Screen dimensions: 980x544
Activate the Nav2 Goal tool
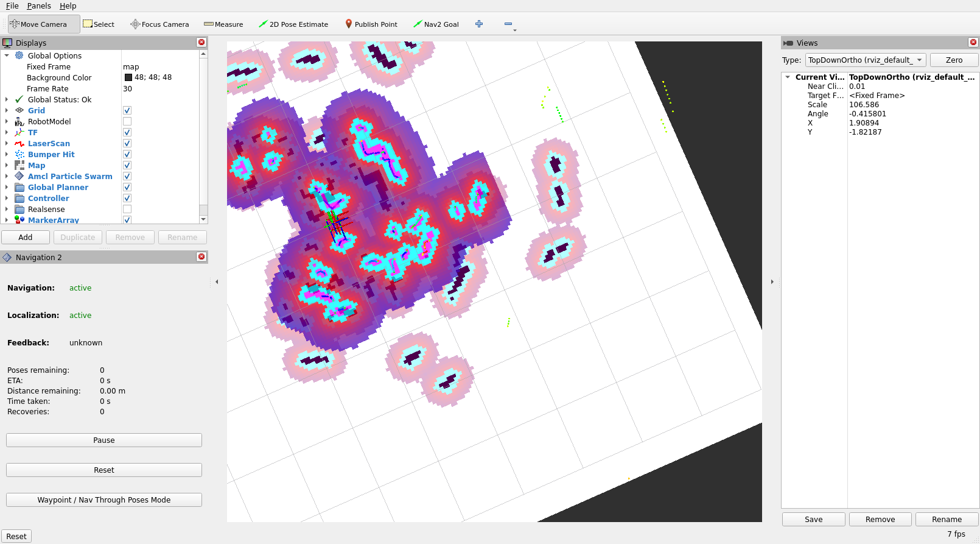436,24
